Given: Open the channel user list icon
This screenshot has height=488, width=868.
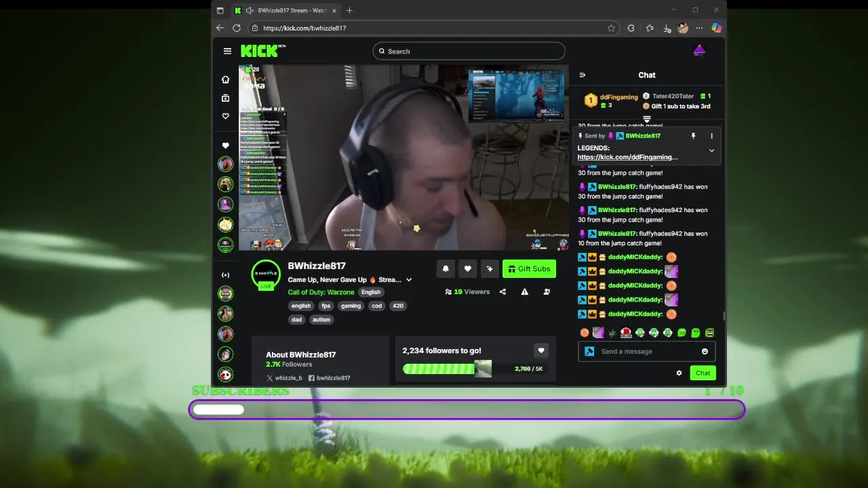Looking at the screenshot, I should pyautogui.click(x=547, y=292).
